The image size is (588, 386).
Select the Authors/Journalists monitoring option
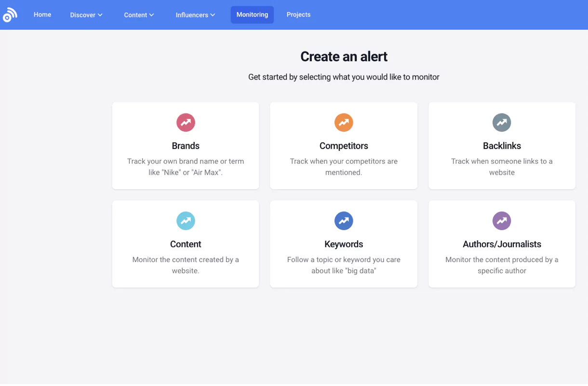point(502,244)
